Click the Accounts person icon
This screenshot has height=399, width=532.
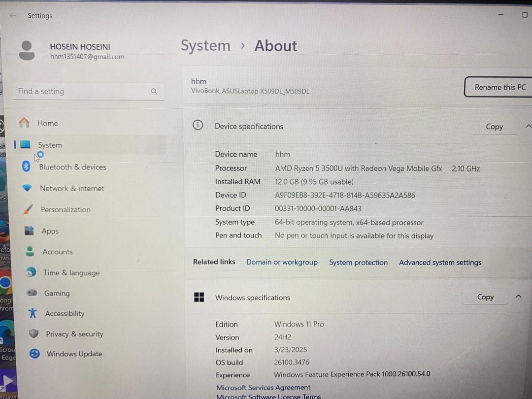[x=30, y=251]
